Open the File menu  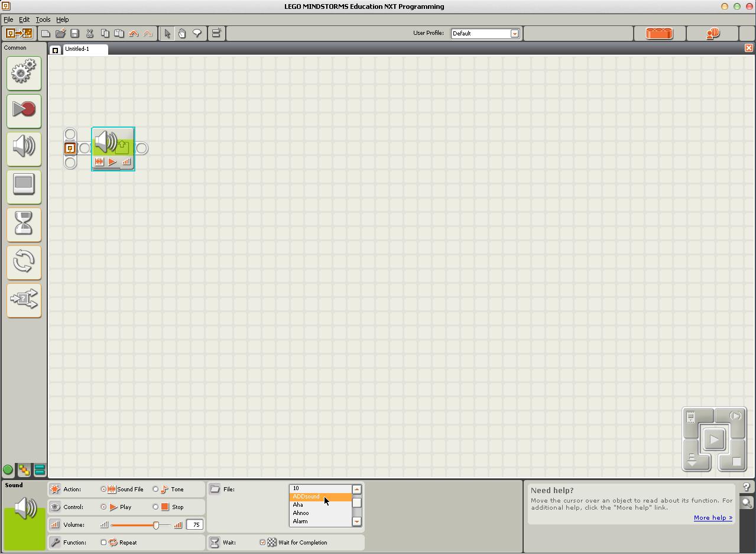point(8,20)
